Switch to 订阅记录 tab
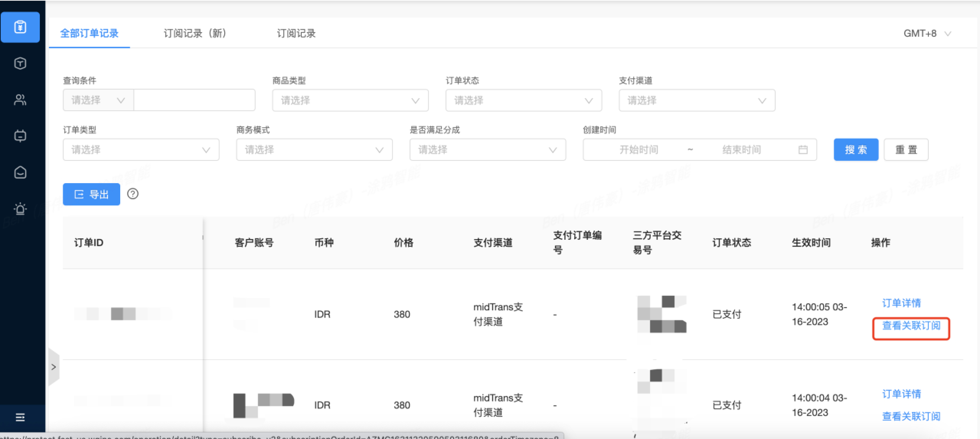The height and width of the screenshot is (439, 980). [296, 33]
